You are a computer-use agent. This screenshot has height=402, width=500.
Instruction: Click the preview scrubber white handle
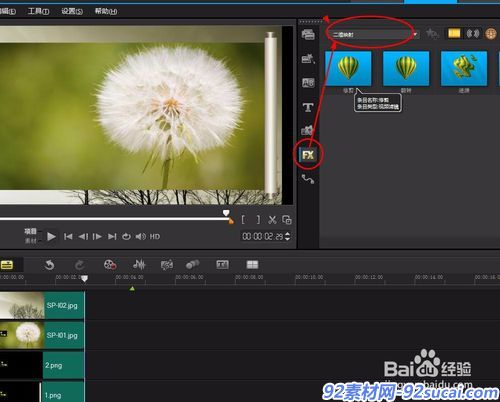coord(226,213)
